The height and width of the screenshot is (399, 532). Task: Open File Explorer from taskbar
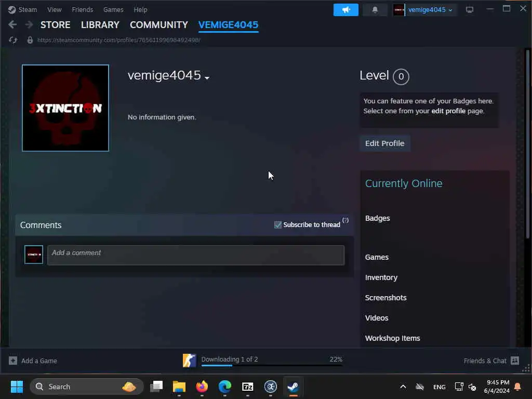[179, 387]
